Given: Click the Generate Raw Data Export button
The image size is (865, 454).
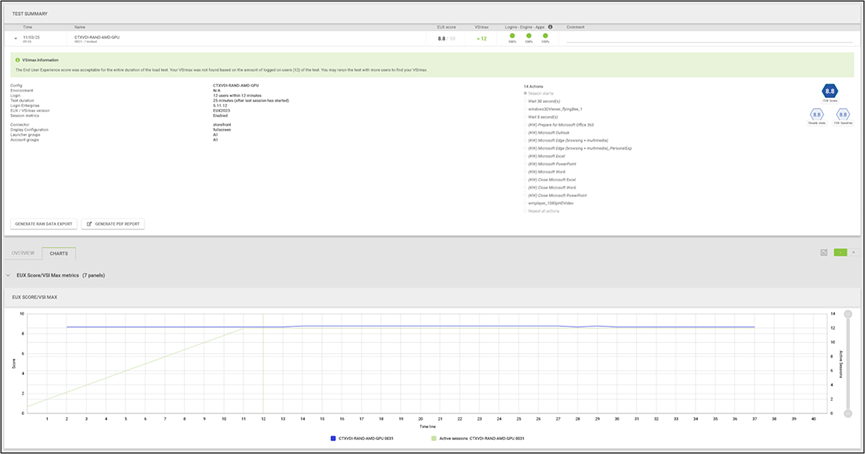Looking at the screenshot, I should tap(44, 224).
